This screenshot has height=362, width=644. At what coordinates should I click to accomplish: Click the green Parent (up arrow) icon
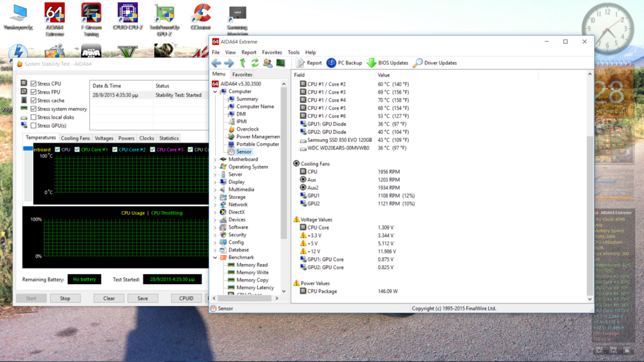242,63
